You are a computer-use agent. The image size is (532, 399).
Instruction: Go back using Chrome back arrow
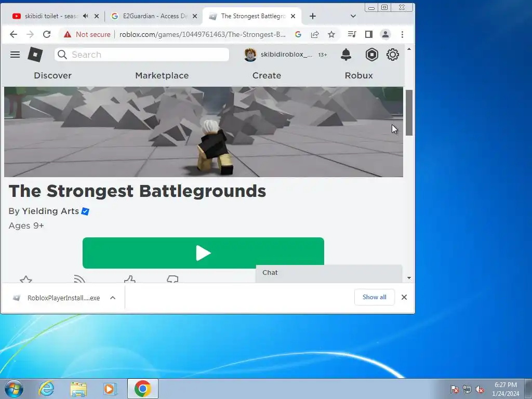pyautogui.click(x=13, y=34)
